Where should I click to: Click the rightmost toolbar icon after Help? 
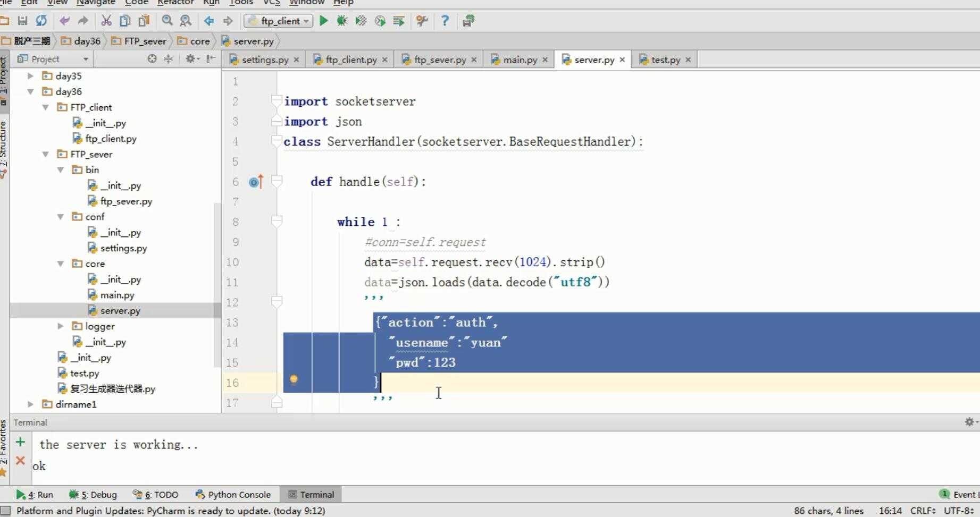pyautogui.click(x=468, y=21)
